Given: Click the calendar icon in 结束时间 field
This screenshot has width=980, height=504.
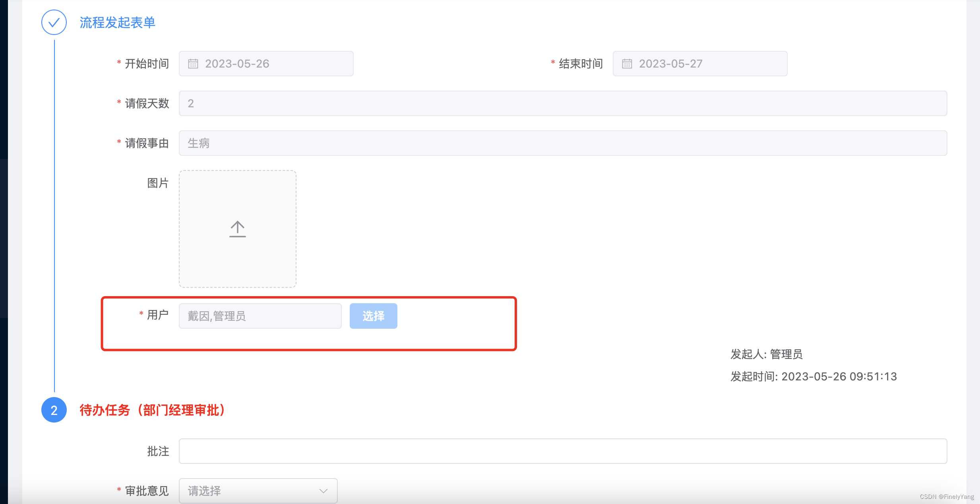Looking at the screenshot, I should 627,64.
